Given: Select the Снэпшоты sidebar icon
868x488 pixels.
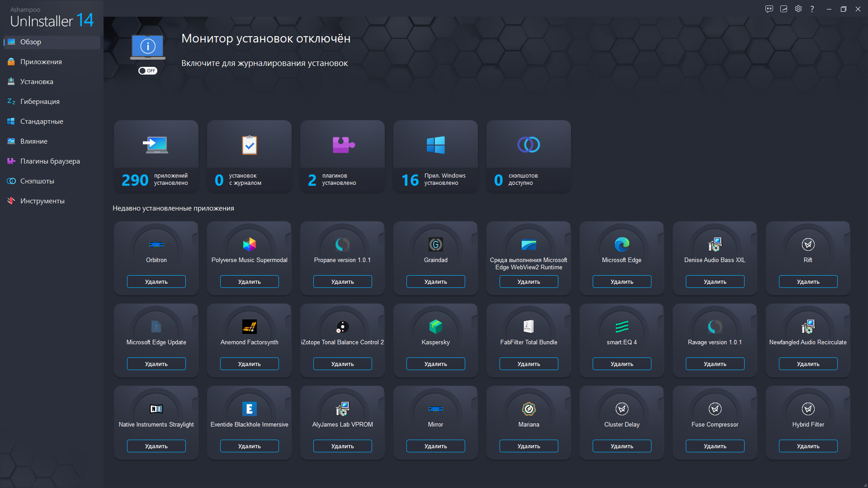Looking at the screenshot, I should (x=11, y=181).
